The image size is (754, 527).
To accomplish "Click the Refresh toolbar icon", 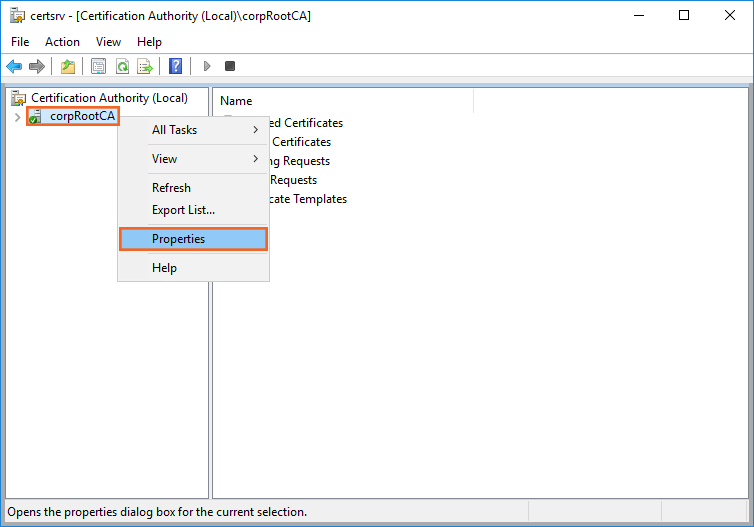I will pos(122,67).
